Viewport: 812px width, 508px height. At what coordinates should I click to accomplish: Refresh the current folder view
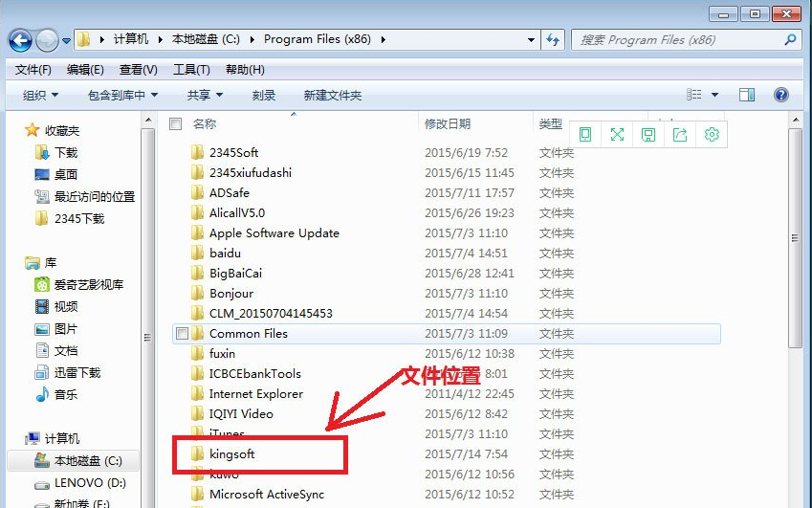coord(553,40)
